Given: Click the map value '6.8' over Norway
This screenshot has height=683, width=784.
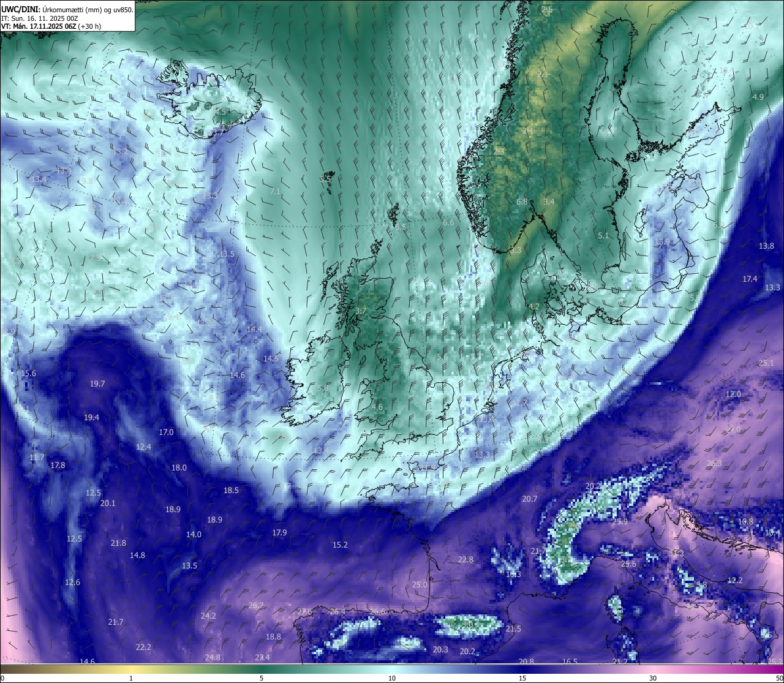Looking at the screenshot, I should tap(522, 202).
